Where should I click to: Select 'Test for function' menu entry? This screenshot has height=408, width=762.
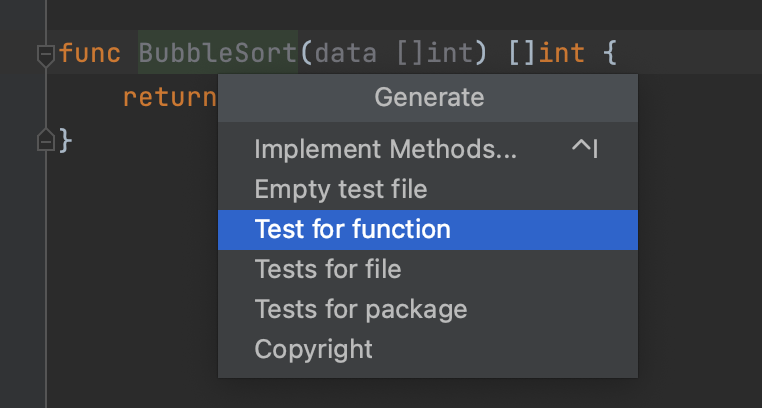click(x=352, y=230)
